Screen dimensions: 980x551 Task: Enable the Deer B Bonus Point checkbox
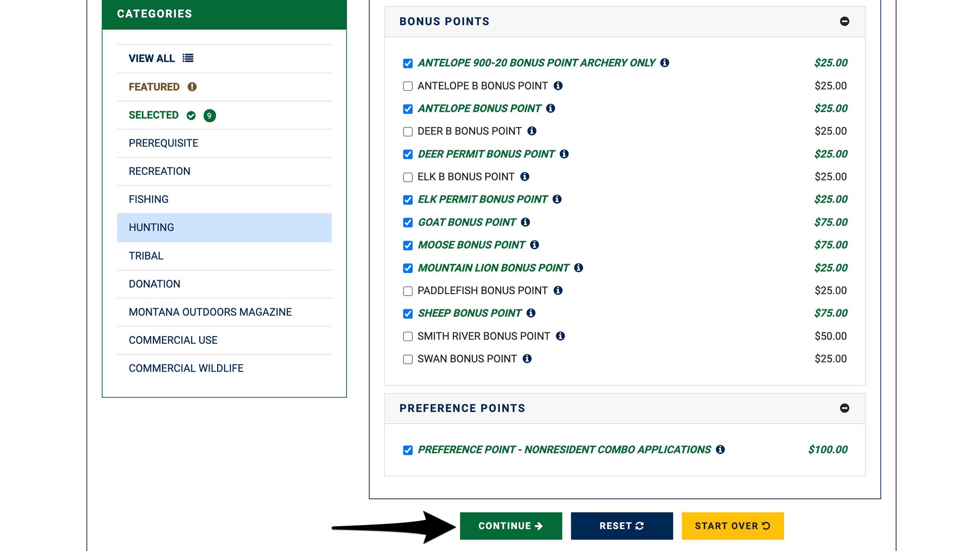coord(408,131)
